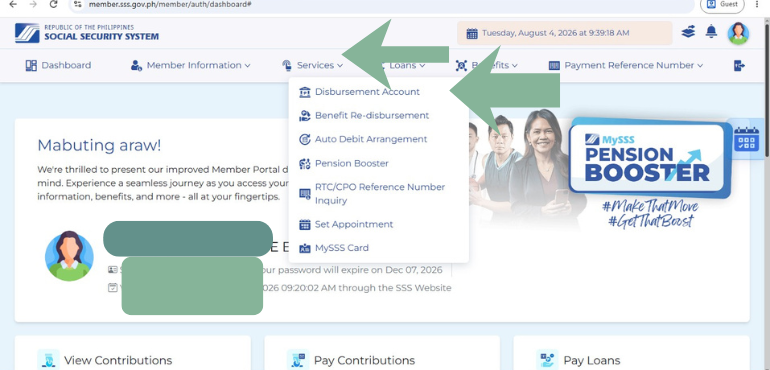Click the Payment Reference Number icon
The width and height of the screenshot is (770, 370).
tap(554, 65)
